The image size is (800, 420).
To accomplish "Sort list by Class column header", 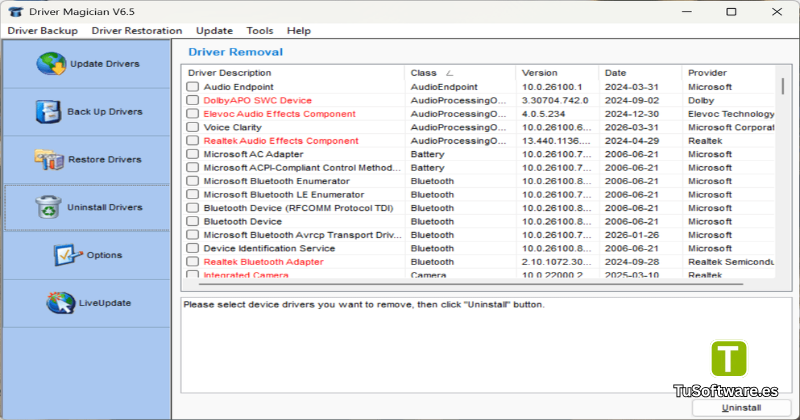I will [x=460, y=73].
